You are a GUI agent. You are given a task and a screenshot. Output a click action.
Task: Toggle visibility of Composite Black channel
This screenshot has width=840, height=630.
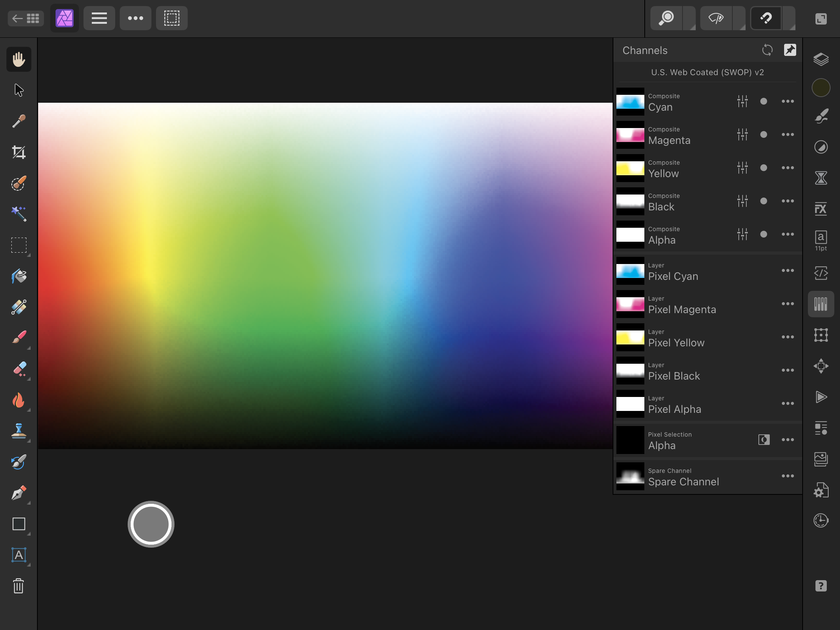[763, 201]
